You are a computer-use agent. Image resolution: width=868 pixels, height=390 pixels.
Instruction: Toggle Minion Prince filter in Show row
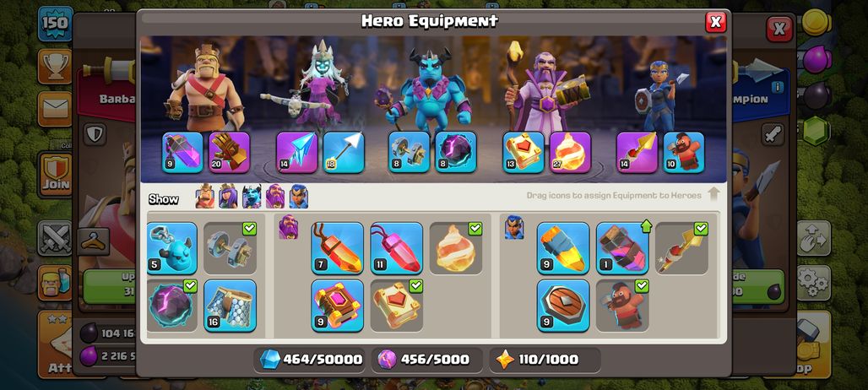pyautogui.click(x=252, y=197)
